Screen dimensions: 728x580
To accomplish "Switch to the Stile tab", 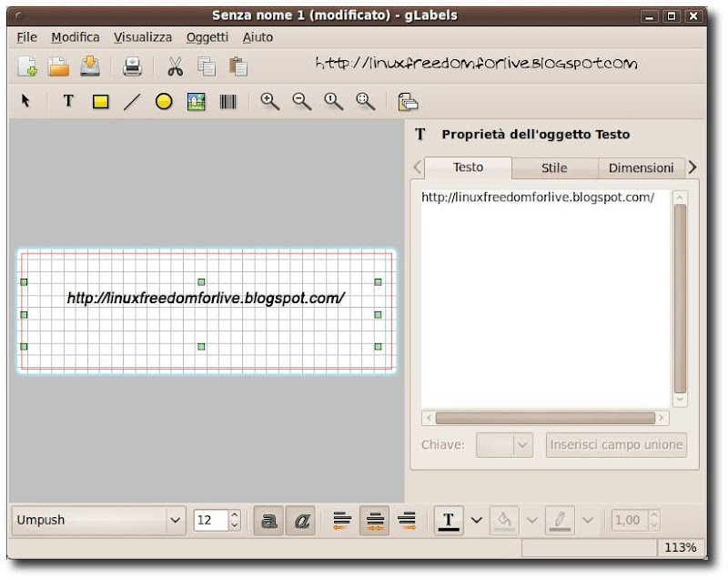I will [x=553, y=168].
